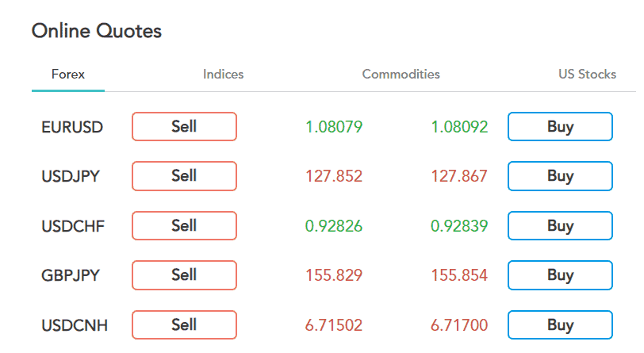The width and height of the screenshot is (644, 353).
Task: Click the USDCHF bid price 0.92826
Action: coord(334,226)
